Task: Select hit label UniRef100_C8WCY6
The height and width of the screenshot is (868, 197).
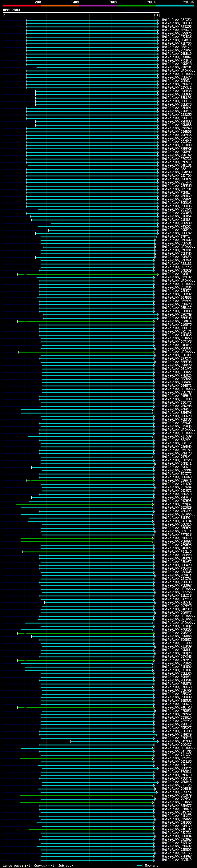Action: pyautogui.click(x=176, y=769)
